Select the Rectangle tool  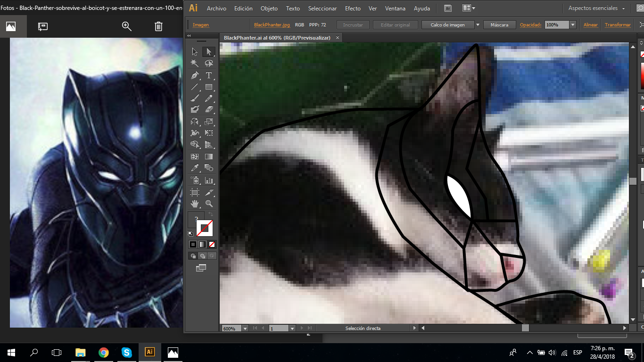209,87
